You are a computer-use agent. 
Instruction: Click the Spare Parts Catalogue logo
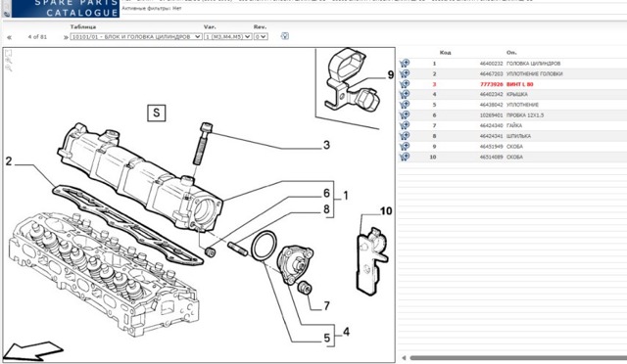(x=66, y=9)
